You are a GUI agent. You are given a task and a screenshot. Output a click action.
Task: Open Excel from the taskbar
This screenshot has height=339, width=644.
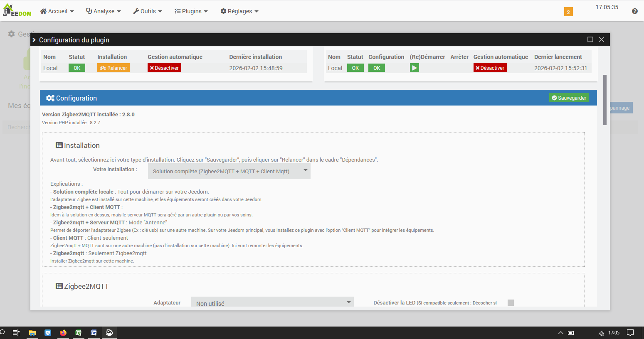78,333
